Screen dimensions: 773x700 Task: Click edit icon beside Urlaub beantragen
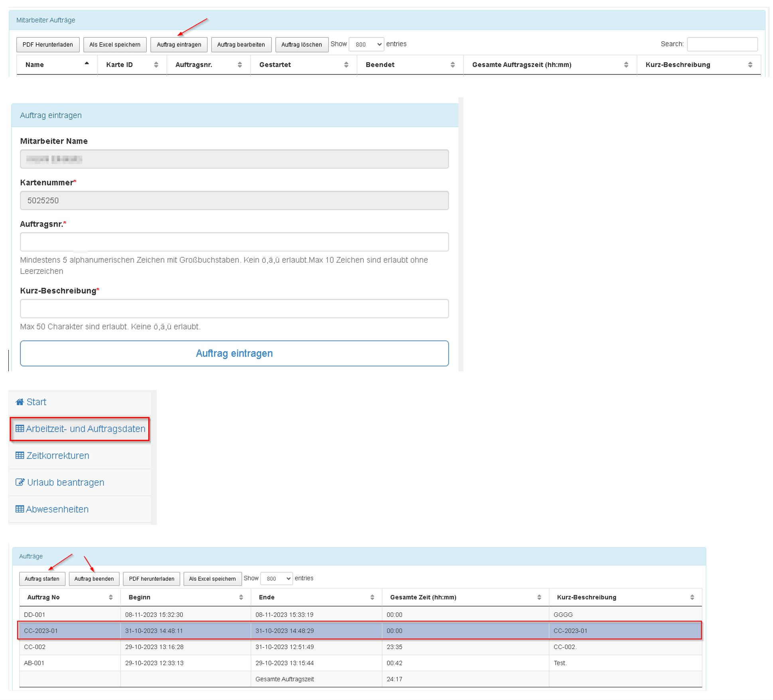(20, 482)
